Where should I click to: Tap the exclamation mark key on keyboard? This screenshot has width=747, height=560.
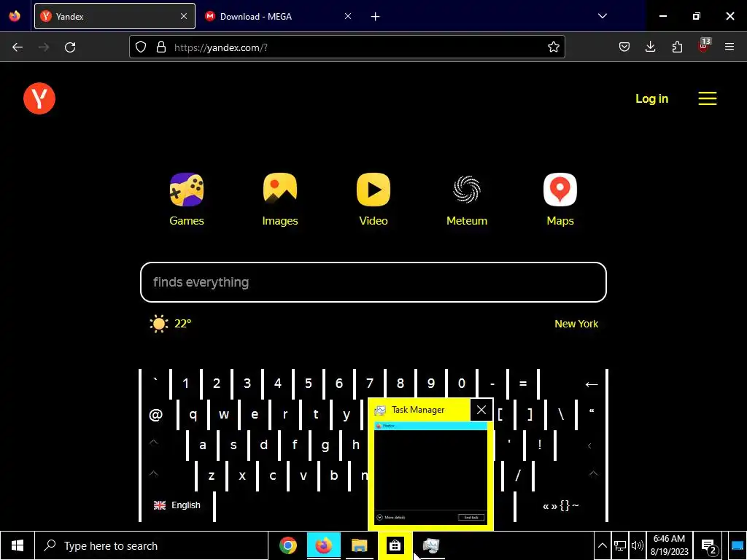(539, 445)
